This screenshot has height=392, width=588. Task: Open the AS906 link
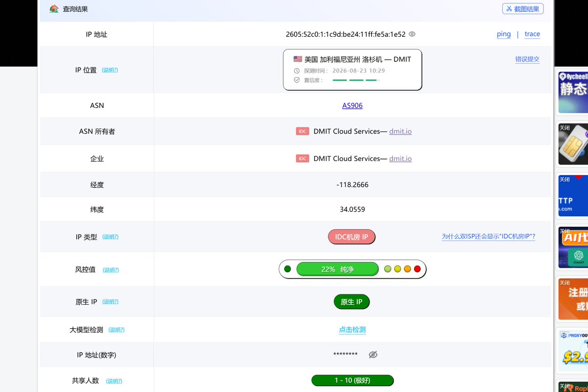[352, 105]
